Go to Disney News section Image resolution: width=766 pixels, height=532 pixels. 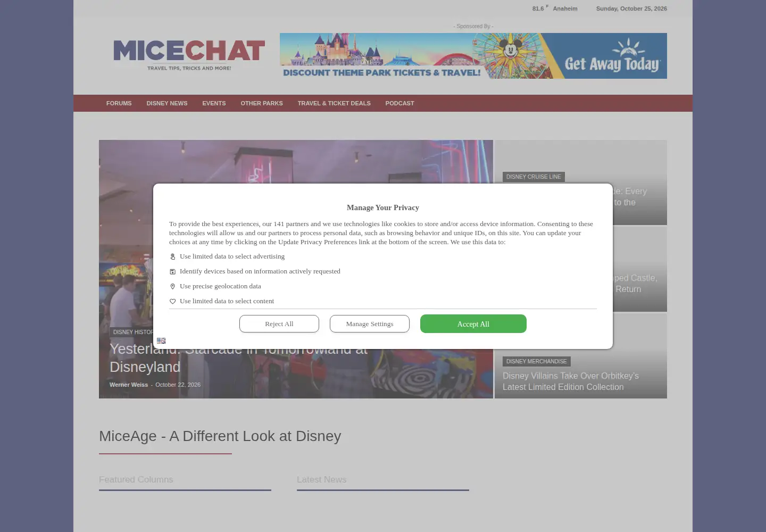point(167,103)
